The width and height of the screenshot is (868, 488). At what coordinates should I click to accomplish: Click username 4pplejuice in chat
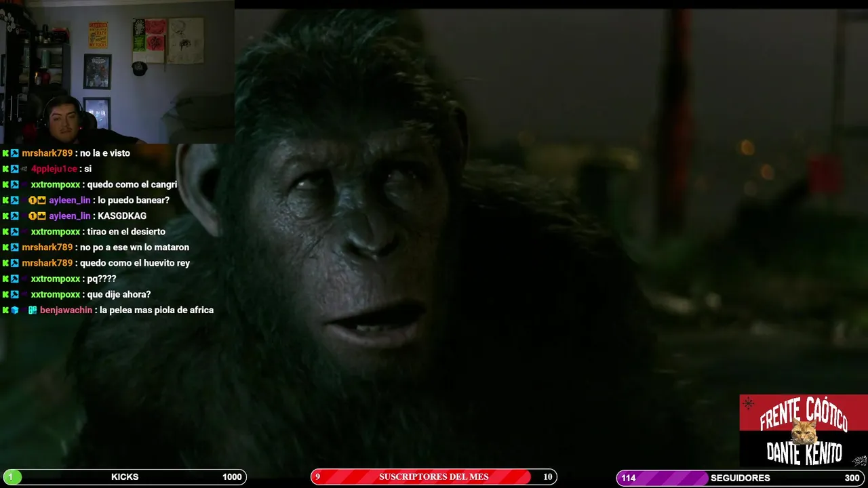coord(54,169)
